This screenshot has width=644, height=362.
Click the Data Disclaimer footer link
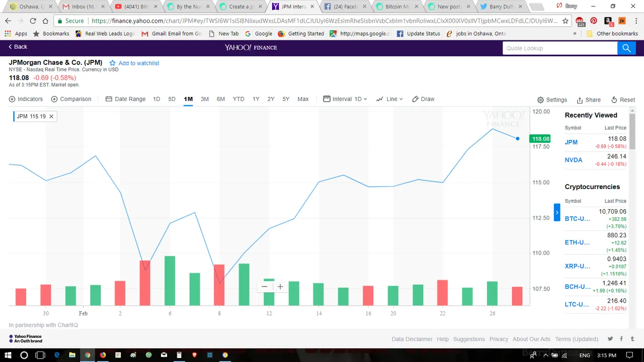pos(412,339)
